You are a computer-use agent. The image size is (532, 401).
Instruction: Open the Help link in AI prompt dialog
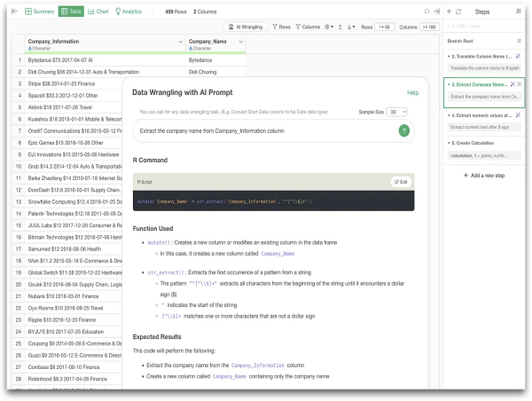click(412, 92)
